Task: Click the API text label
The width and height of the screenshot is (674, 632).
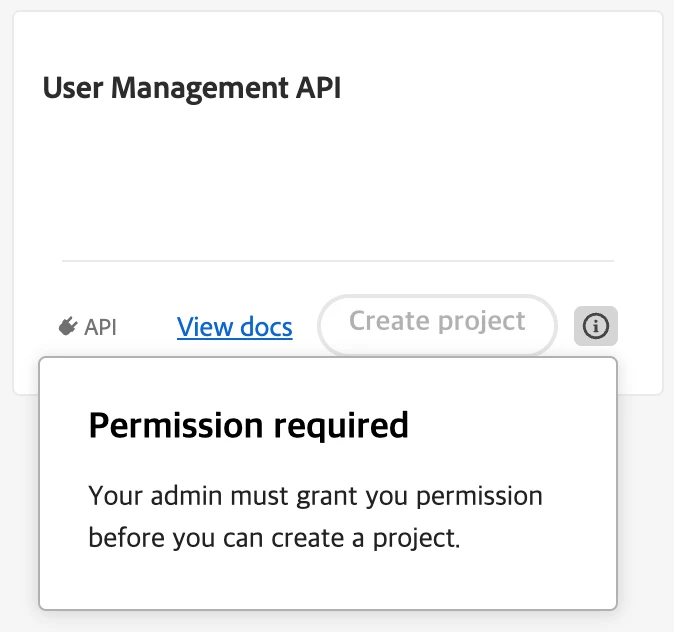Action: 100,327
